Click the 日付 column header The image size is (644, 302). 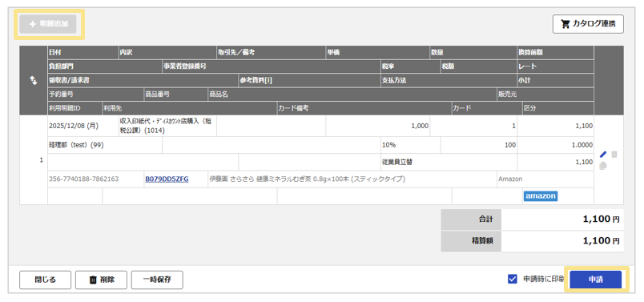click(x=83, y=53)
